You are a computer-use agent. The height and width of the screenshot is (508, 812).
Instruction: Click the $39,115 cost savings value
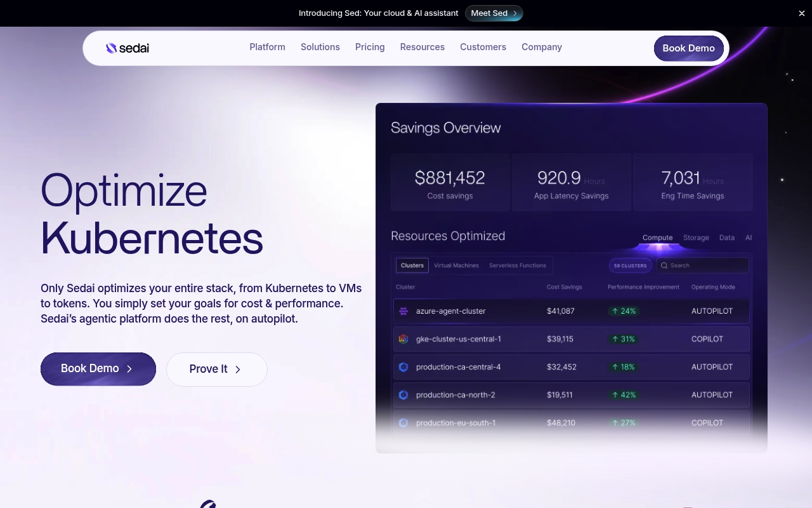pos(560,339)
